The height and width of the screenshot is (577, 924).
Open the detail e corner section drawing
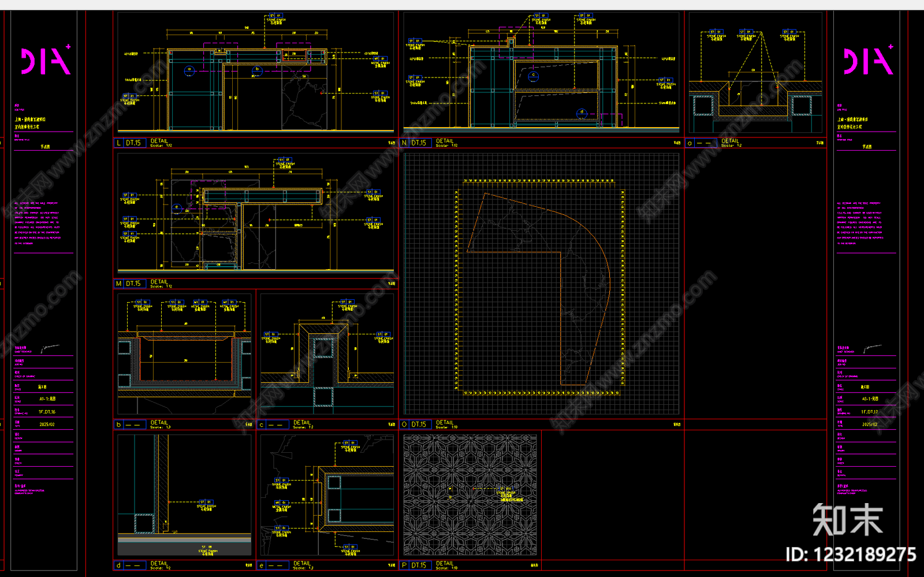tap(327, 496)
